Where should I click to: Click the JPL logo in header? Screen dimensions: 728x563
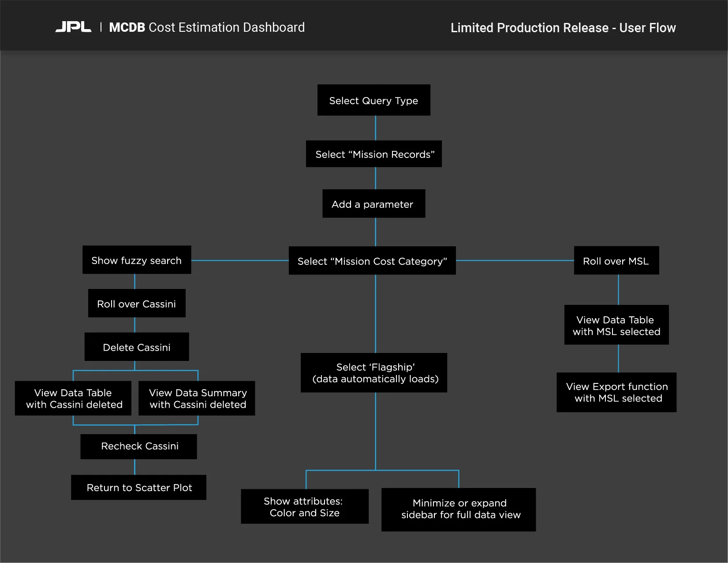pos(73,27)
